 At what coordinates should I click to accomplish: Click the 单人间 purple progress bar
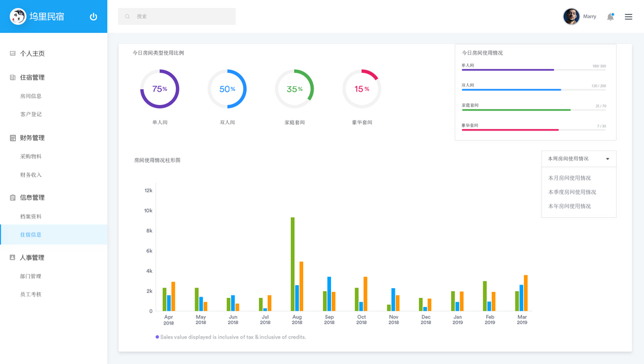pyautogui.click(x=508, y=70)
